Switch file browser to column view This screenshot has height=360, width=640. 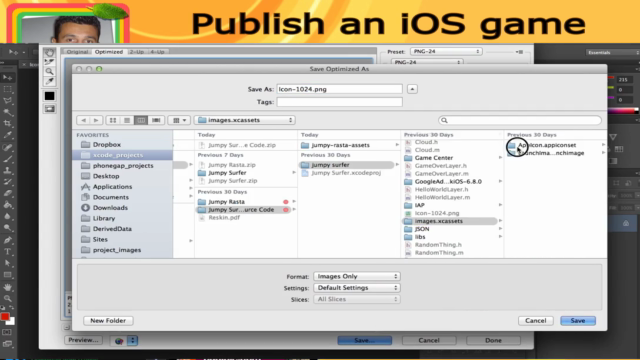point(141,120)
